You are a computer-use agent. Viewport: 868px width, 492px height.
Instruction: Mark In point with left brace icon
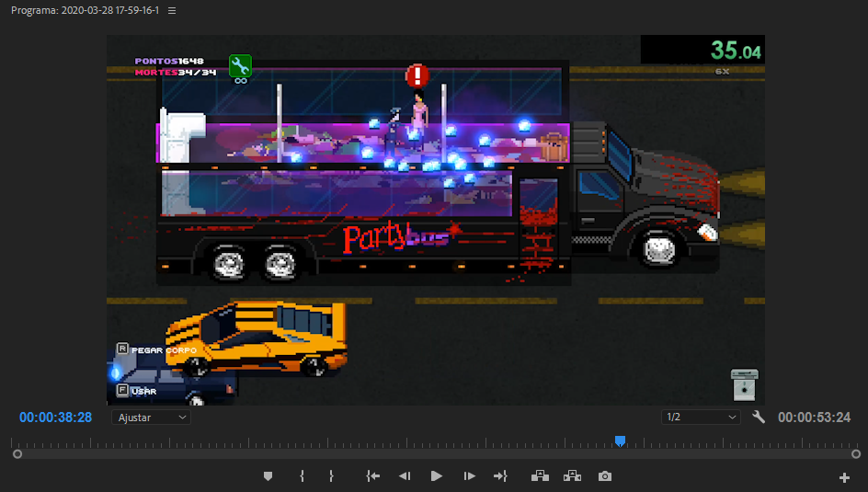tap(303, 476)
